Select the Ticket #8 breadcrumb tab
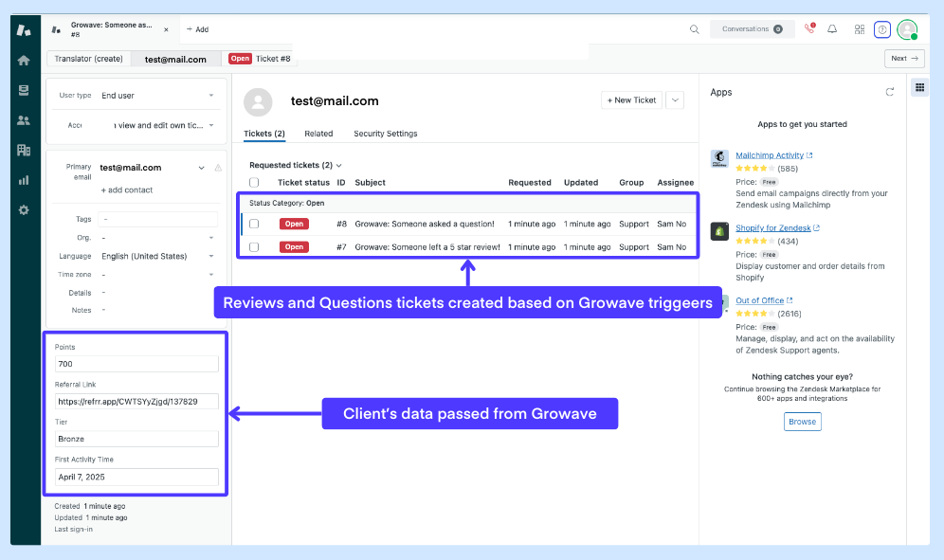 click(260, 59)
